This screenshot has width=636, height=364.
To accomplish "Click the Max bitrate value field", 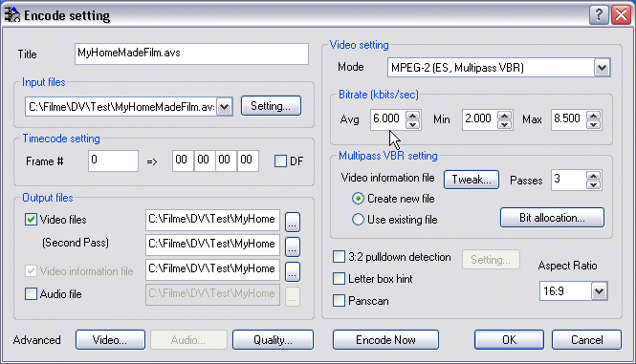I will pyautogui.click(x=568, y=119).
